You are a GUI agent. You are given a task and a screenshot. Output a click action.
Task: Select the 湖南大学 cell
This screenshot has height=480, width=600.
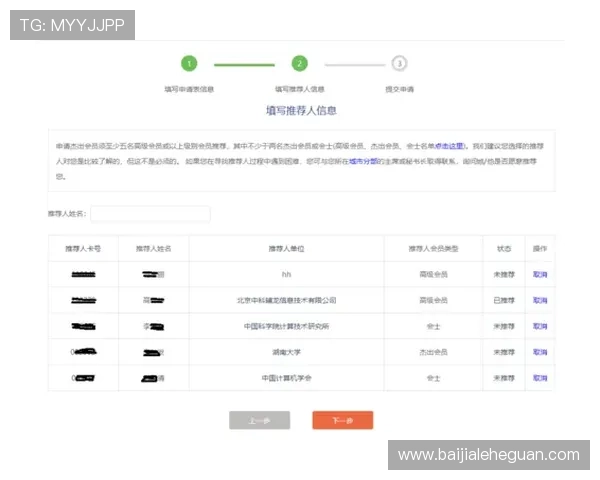pos(286,352)
